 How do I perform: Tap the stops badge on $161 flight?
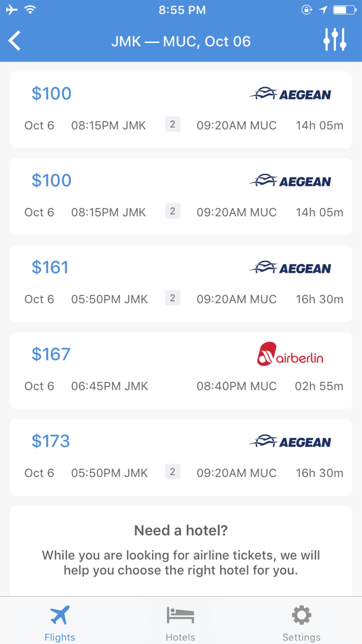pyautogui.click(x=173, y=298)
